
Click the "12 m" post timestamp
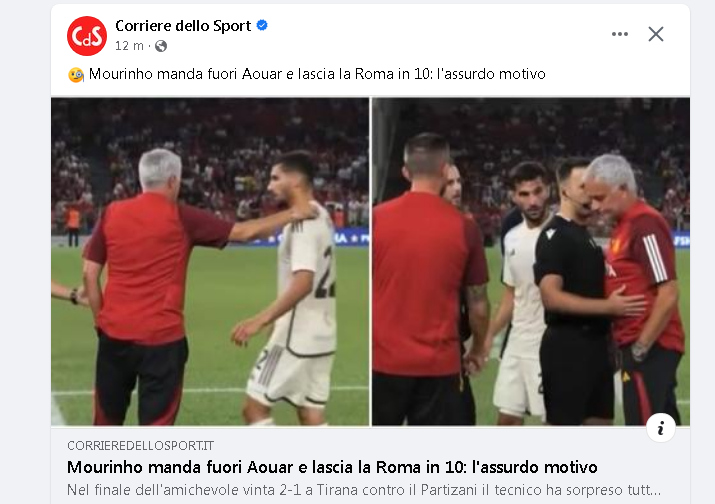pos(129,46)
